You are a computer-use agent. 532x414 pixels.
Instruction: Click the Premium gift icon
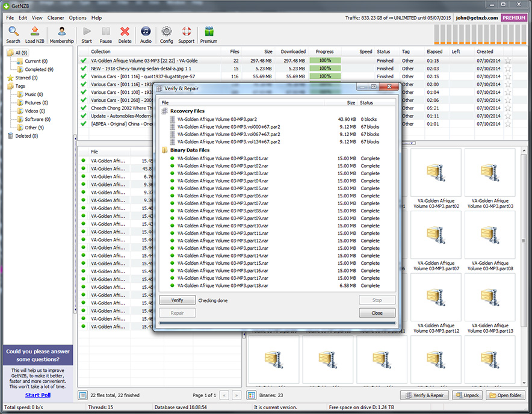coord(209,35)
